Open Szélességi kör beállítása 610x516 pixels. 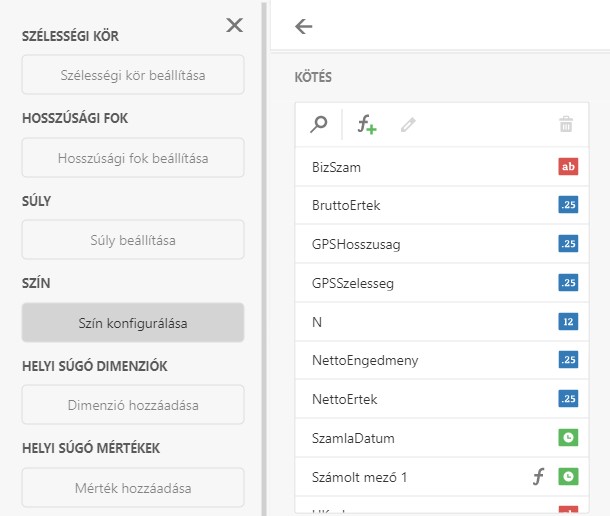(x=133, y=75)
